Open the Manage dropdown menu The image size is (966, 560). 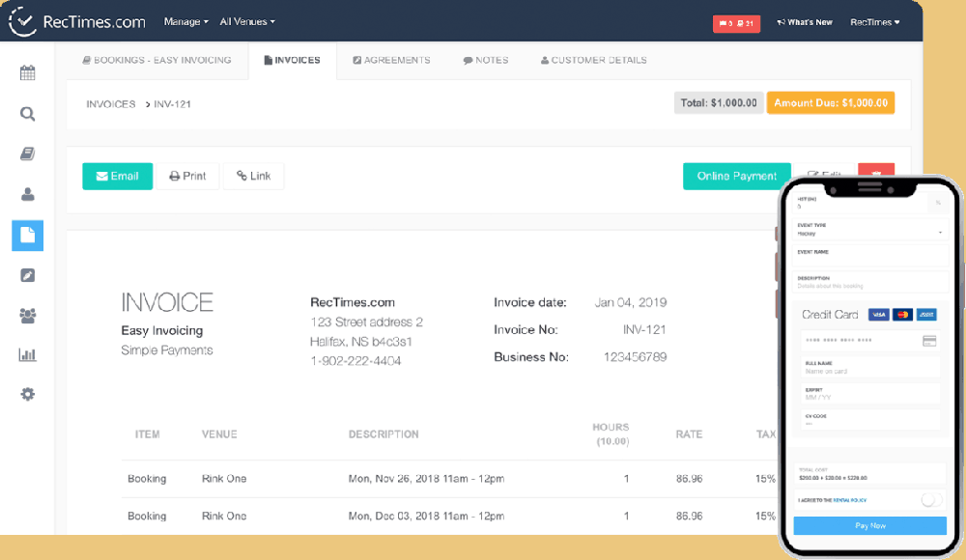(x=185, y=20)
